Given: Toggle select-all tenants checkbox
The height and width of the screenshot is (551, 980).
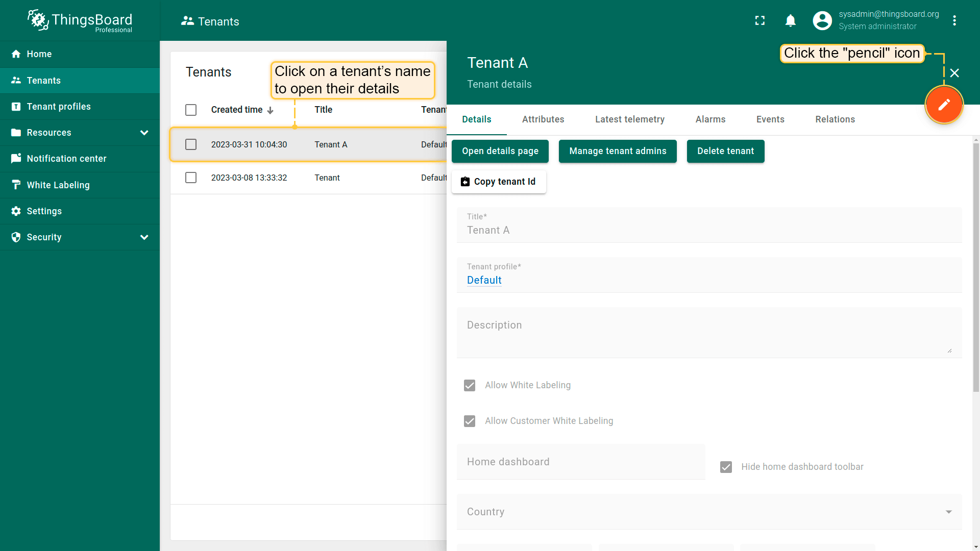Looking at the screenshot, I should [x=191, y=110].
